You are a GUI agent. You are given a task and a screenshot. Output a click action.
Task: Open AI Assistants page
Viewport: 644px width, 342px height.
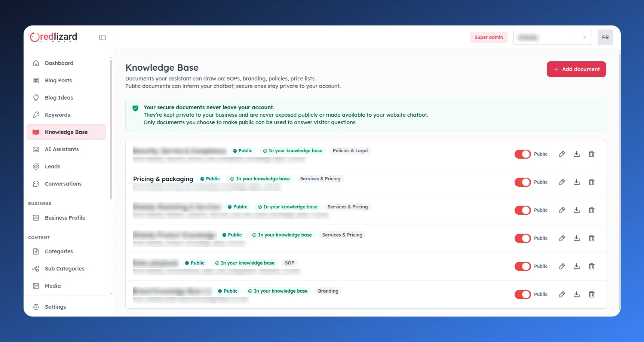pyautogui.click(x=66, y=149)
